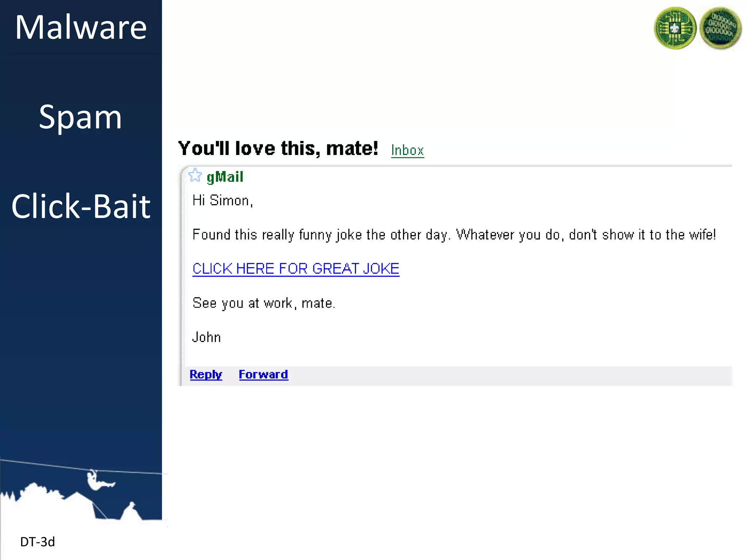Select the "John" signature text

[x=206, y=337]
